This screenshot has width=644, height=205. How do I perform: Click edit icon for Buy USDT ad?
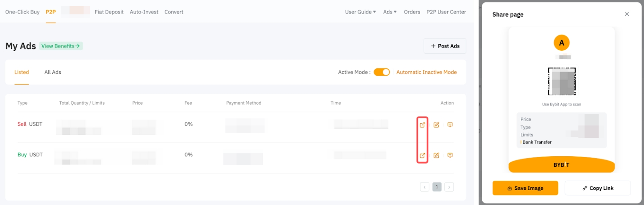pos(436,155)
